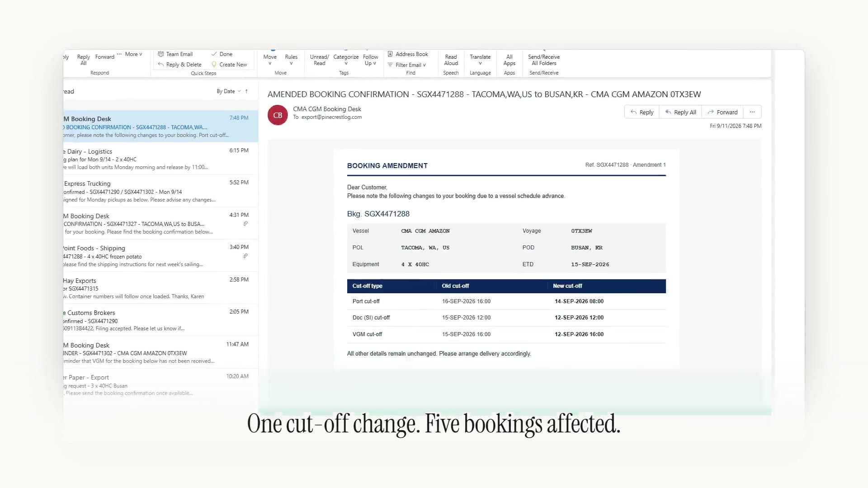
Task: Click the email subject line heading
Action: click(x=484, y=94)
